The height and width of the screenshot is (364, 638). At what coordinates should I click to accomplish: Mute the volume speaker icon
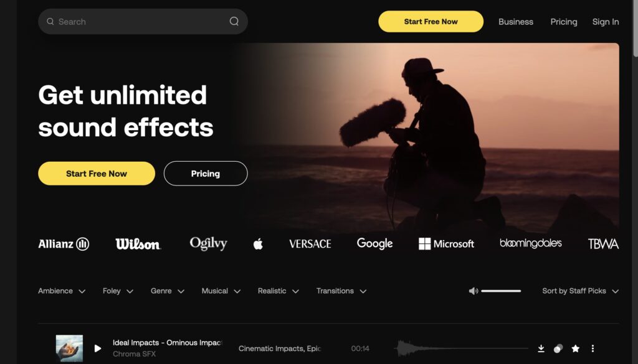coord(474,291)
